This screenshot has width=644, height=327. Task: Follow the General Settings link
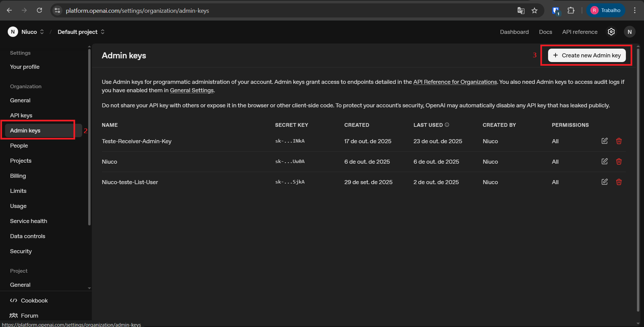tap(192, 90)
